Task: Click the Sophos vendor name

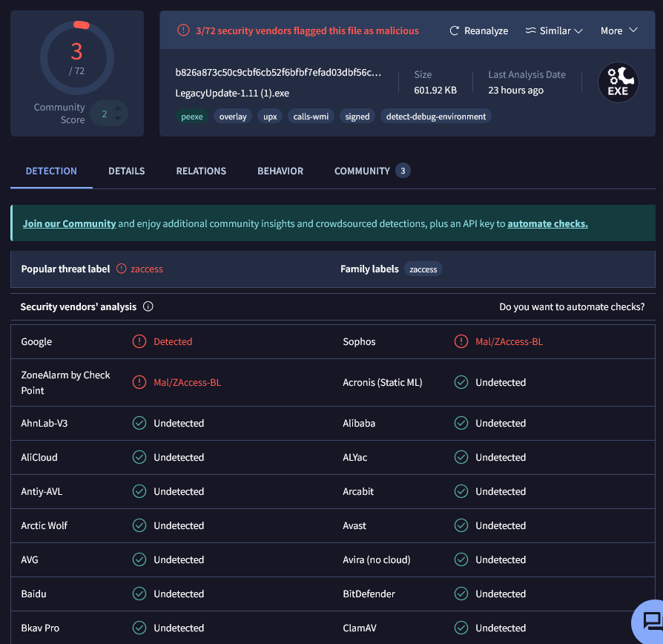Action: (359, 341)
